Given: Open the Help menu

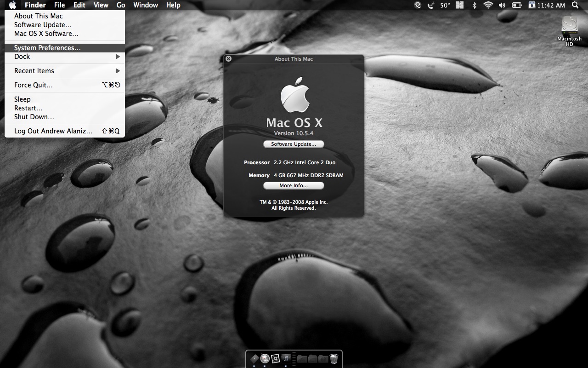Looking at the screenshot, I should (x=173, y=5).
